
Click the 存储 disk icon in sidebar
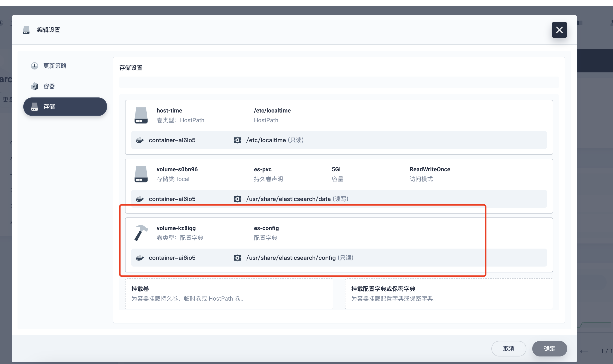click(34, 107)
